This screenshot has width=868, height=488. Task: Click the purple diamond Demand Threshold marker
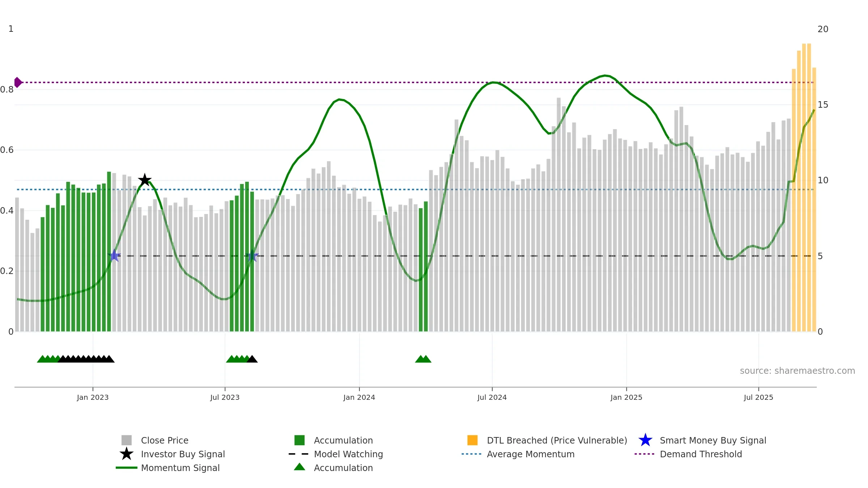[18, 82]
